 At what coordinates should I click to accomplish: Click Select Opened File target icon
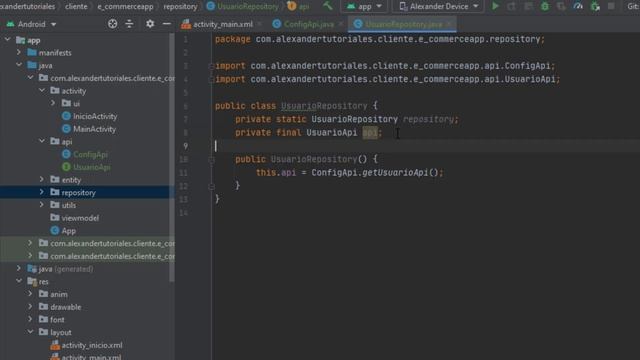pyautogui.click(x=113, y=24)
